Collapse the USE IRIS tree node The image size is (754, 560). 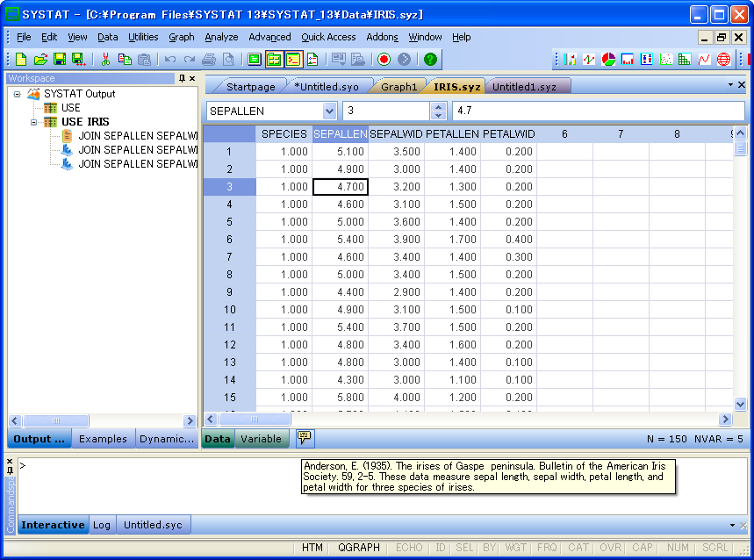(x=33, y=122)
